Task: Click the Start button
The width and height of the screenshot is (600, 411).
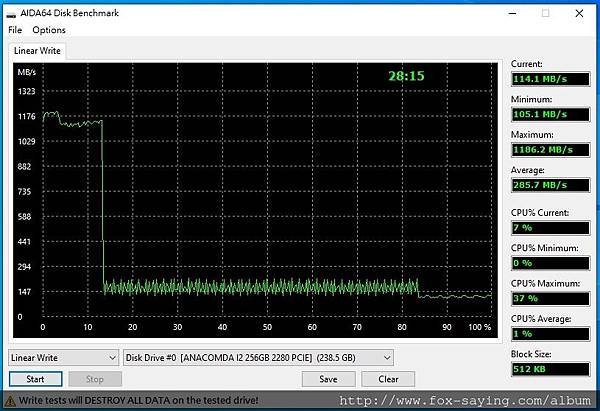Action: (x=35, y=379)
